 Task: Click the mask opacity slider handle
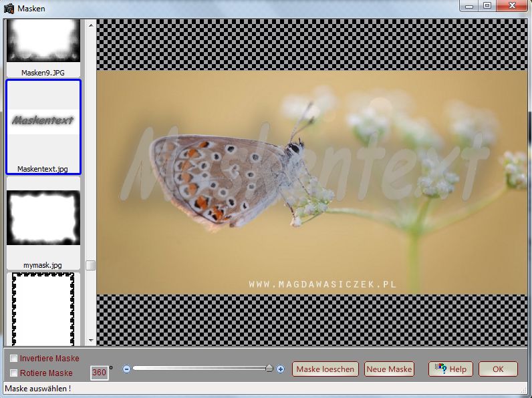(269, 368)
